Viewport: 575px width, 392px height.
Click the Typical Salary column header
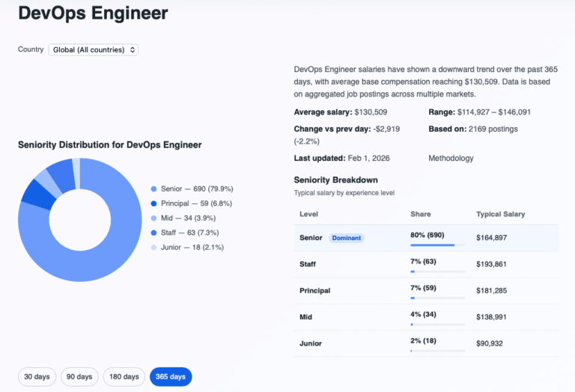click(x=500, y=214)
